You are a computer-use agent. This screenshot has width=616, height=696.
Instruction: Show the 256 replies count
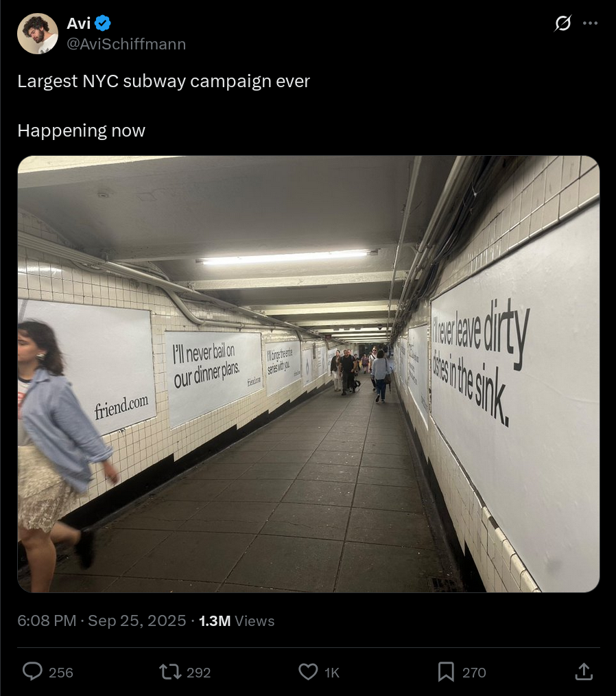[x=61, y=673]
